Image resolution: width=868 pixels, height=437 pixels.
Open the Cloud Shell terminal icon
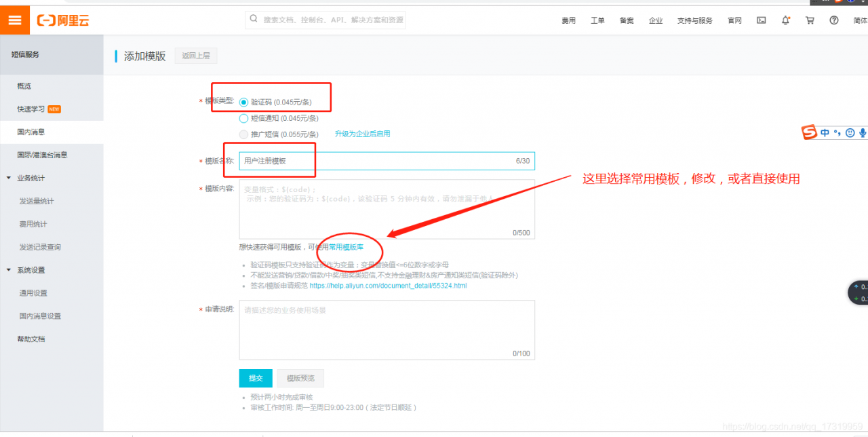click(x=762, y=20)
